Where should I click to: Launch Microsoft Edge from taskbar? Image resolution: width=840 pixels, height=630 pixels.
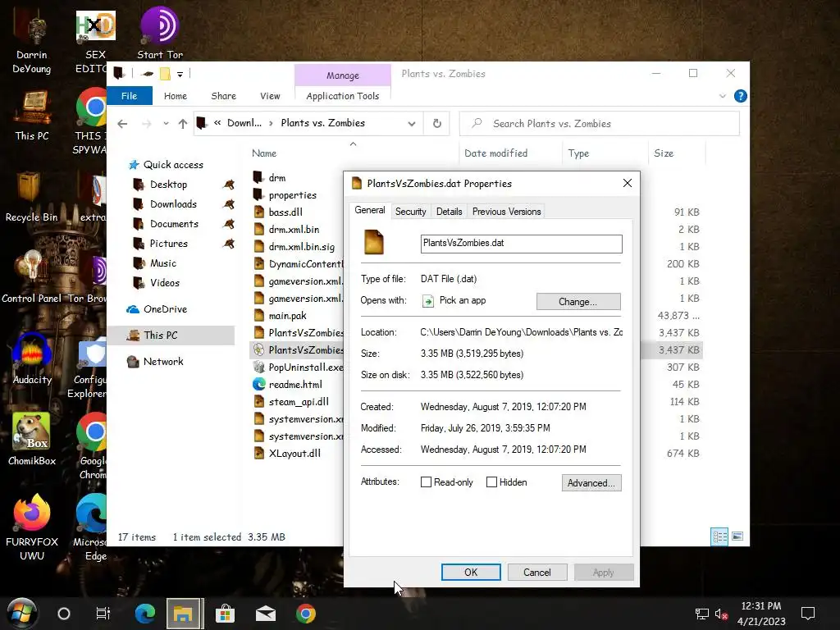(x=144, y=614)
